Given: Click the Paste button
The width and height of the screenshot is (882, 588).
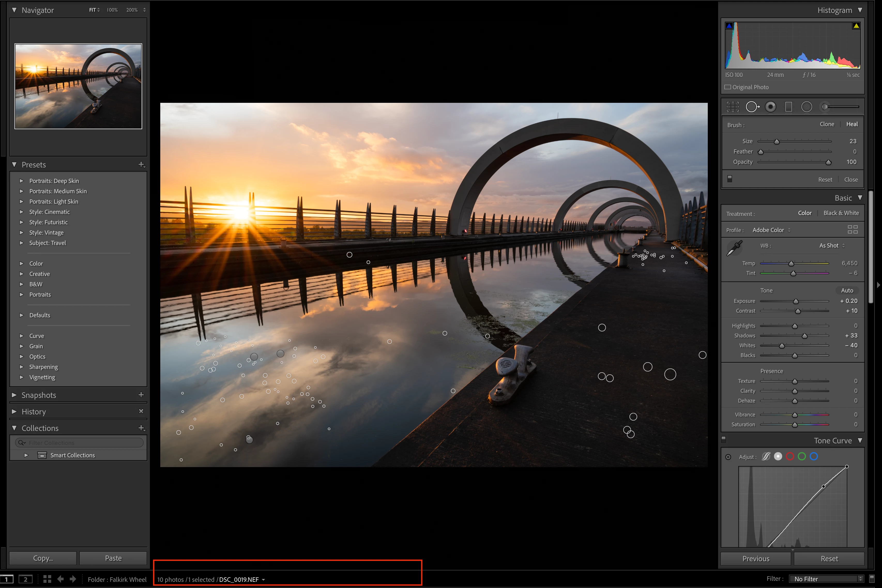Looking at the screenshot, I should (113, 558).
